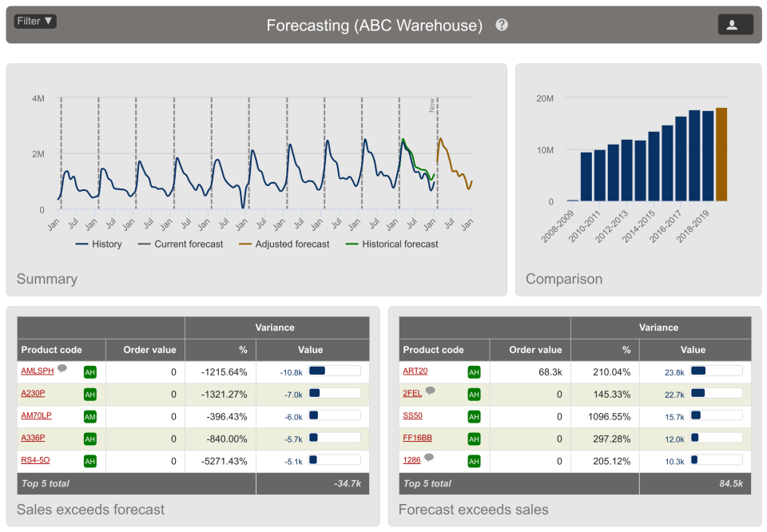Toggle History series in chart legend
This screenshot has width=767, height=532.
[x=99, y=244]
